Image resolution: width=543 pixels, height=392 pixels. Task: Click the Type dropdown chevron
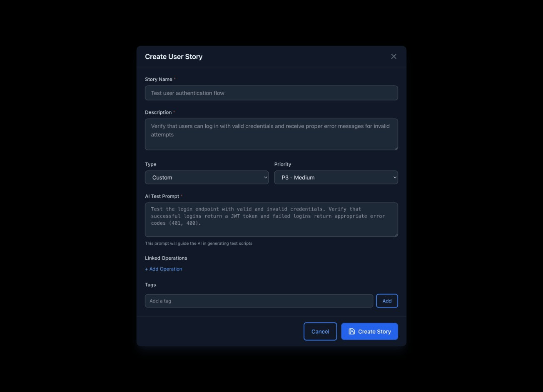coord(265,177)
